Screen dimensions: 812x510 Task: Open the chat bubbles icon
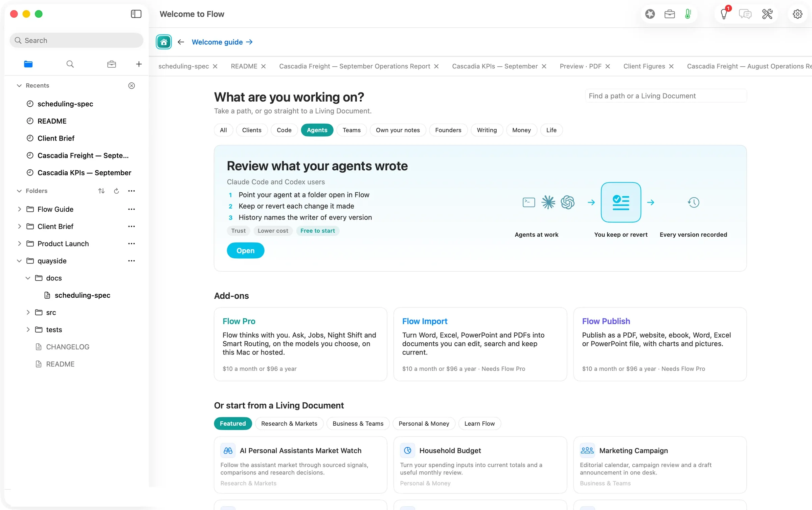[x=745, y=14]
